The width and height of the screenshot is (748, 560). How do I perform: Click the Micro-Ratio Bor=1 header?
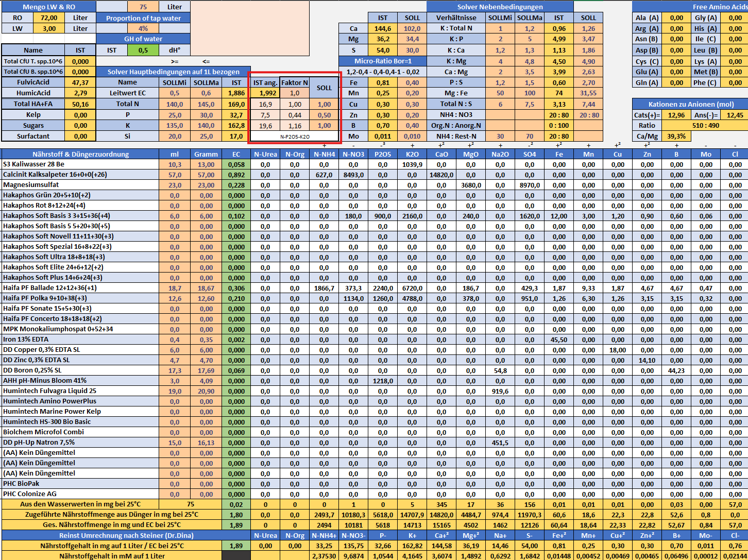[383, 61]
